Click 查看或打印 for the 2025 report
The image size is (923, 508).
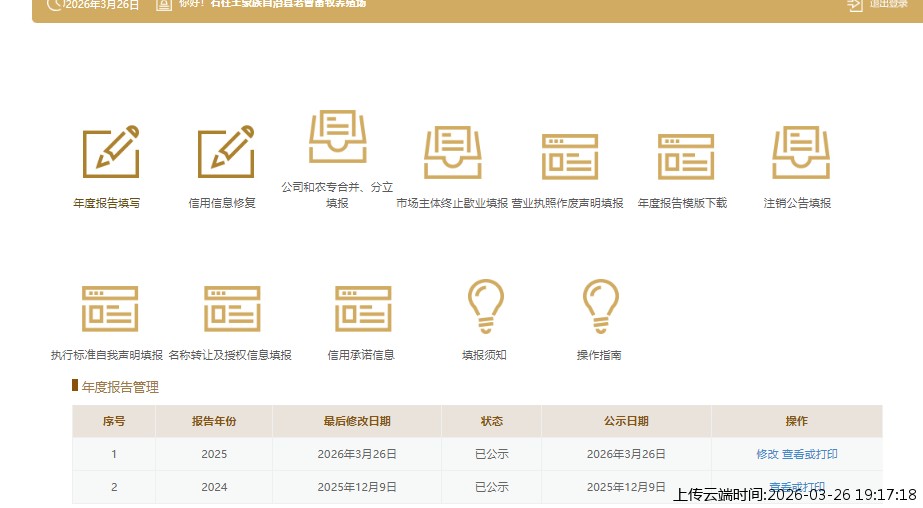(810, 454)
